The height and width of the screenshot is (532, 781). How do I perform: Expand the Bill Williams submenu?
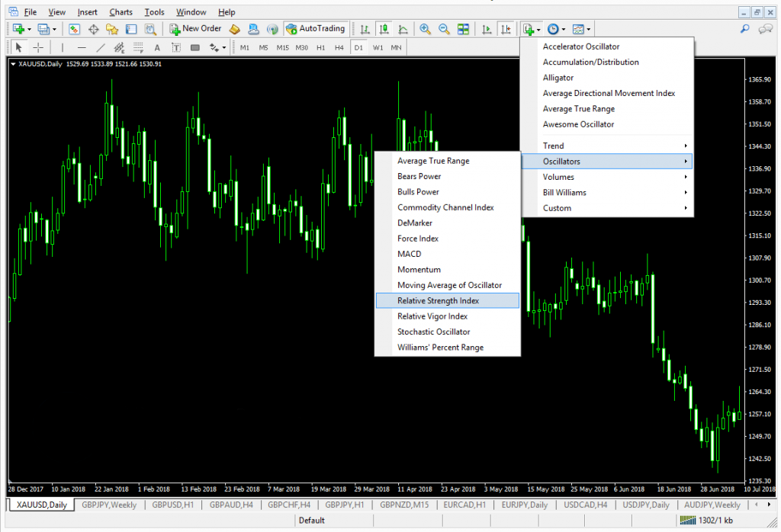pyautogui.click(x=606, y=193)
